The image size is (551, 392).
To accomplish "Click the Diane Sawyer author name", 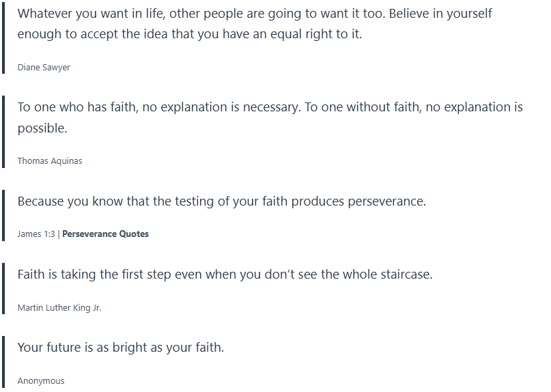I will 44,68.
